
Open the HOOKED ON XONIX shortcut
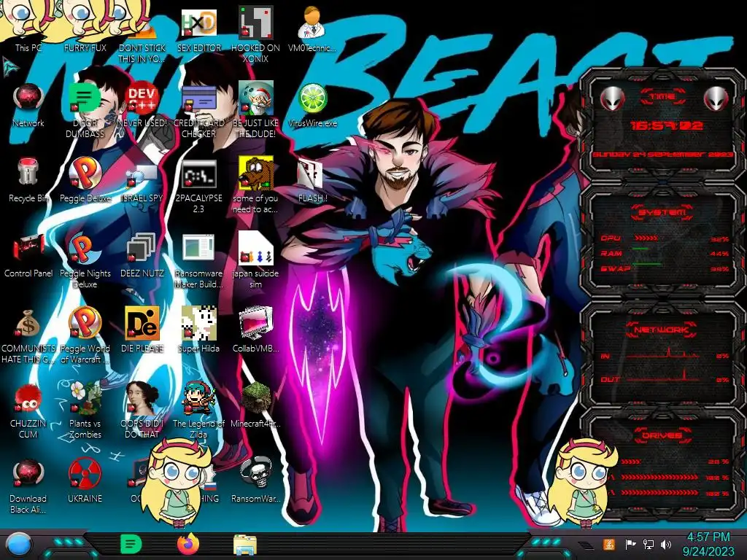click(x=256, y=34)
